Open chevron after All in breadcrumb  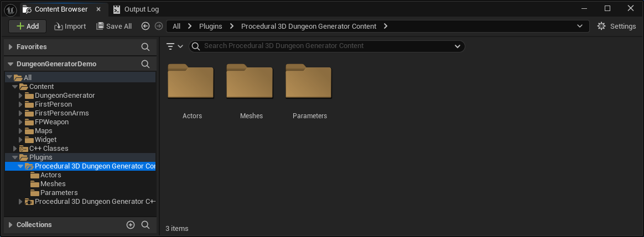pos(190,27)
